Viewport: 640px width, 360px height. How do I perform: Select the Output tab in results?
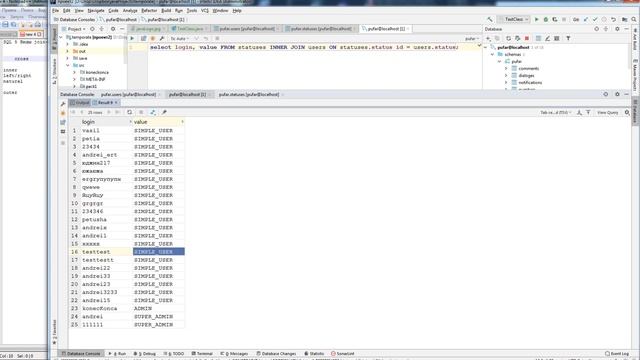[80, 102]
